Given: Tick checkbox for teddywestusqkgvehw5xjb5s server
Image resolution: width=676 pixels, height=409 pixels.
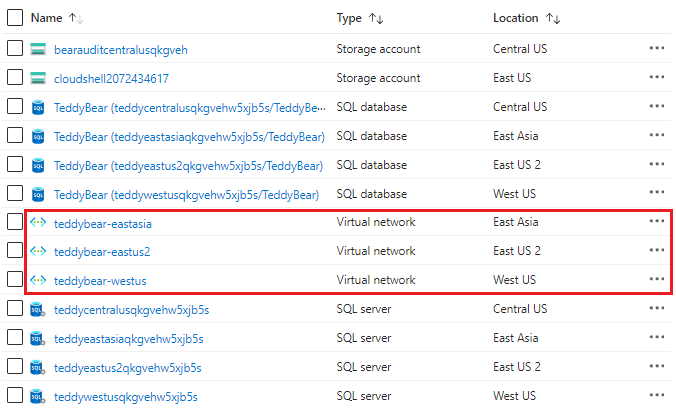Looking at the screenshot, I should coord(15,395).
